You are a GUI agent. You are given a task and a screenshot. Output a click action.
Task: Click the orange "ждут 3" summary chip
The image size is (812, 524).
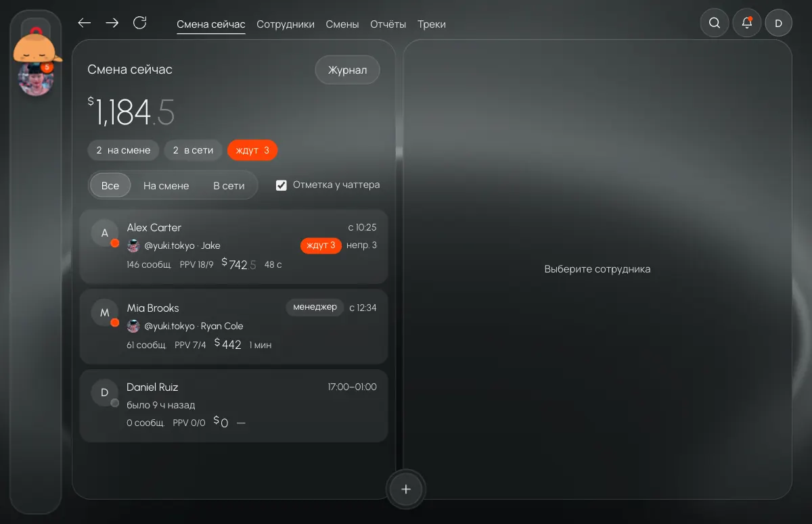(x=252, y=150)
